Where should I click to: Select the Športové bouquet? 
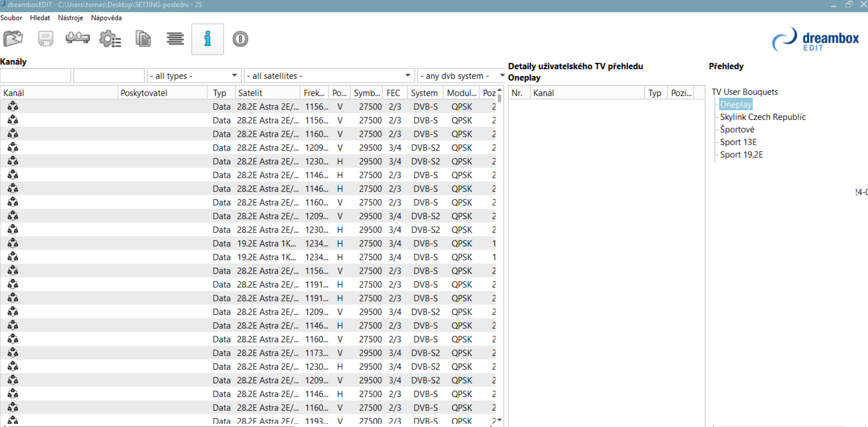(x=737, y=130)
